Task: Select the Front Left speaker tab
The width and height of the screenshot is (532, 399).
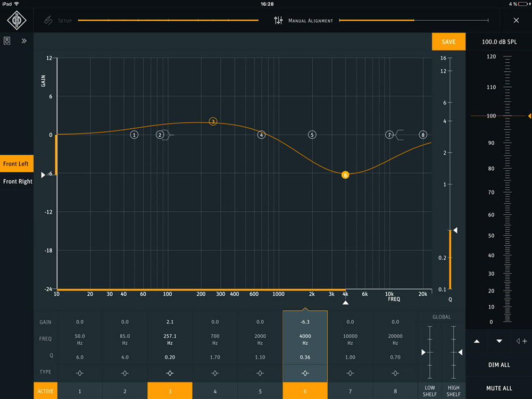Action: pyautogui.click(x=16, y=164)
